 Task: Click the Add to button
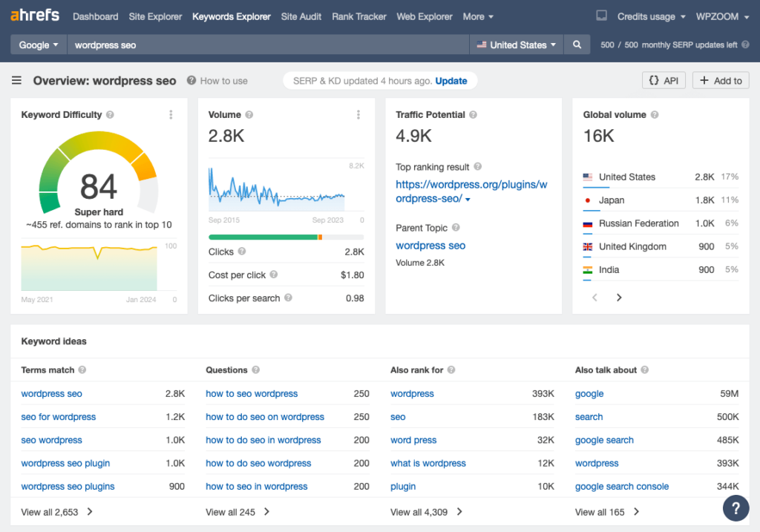tap(721, 80)
